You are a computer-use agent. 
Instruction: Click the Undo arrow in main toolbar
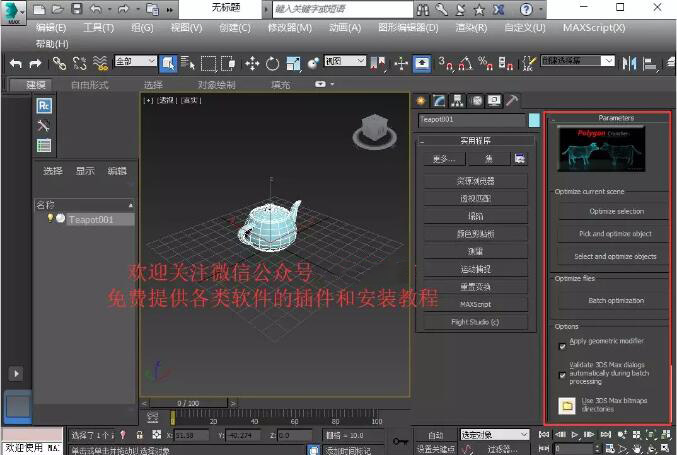16,63
